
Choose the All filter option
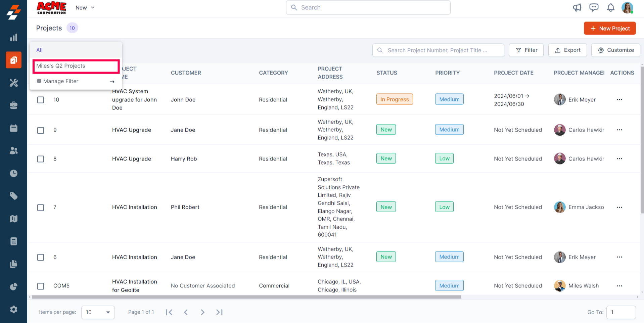tap(40, 50)
